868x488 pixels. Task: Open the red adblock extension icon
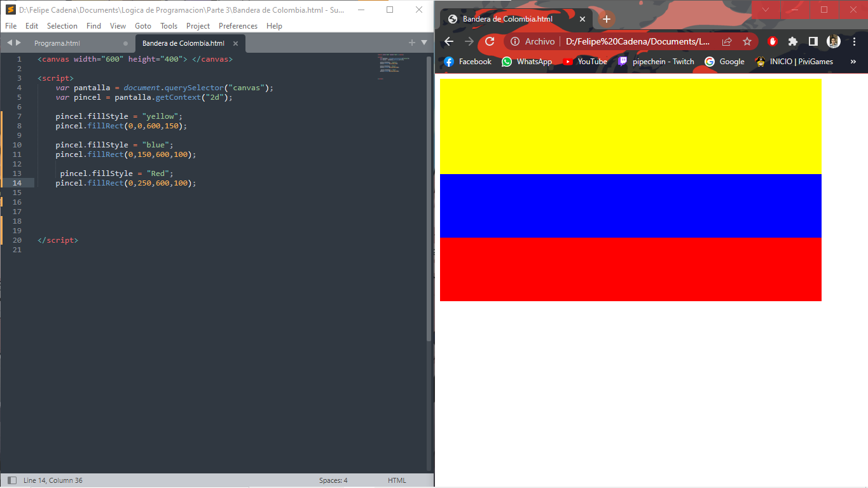click(x=773, y=41)
